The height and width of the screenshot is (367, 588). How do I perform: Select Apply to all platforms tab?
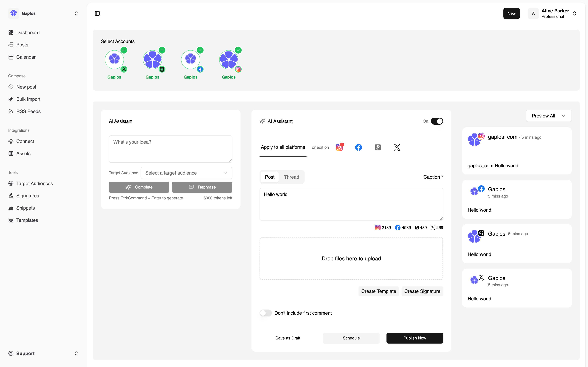283,147
